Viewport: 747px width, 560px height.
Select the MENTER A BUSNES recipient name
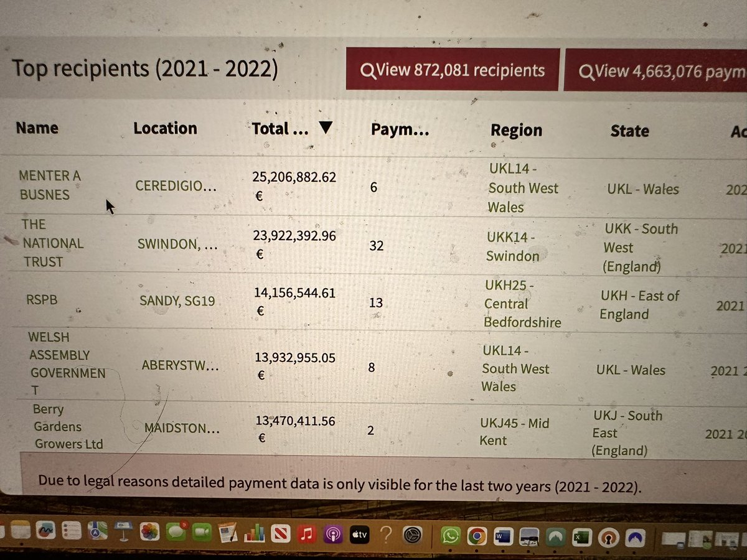50,185
